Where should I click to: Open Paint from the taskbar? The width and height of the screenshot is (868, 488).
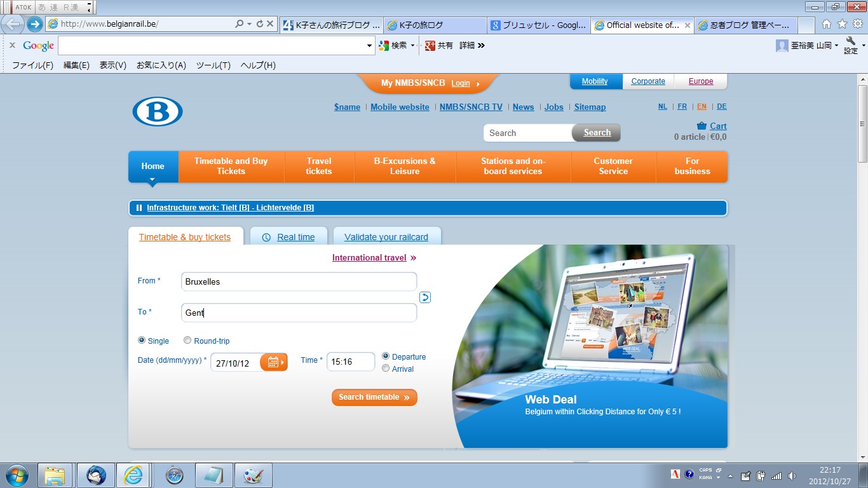click(x=253, y=475)
